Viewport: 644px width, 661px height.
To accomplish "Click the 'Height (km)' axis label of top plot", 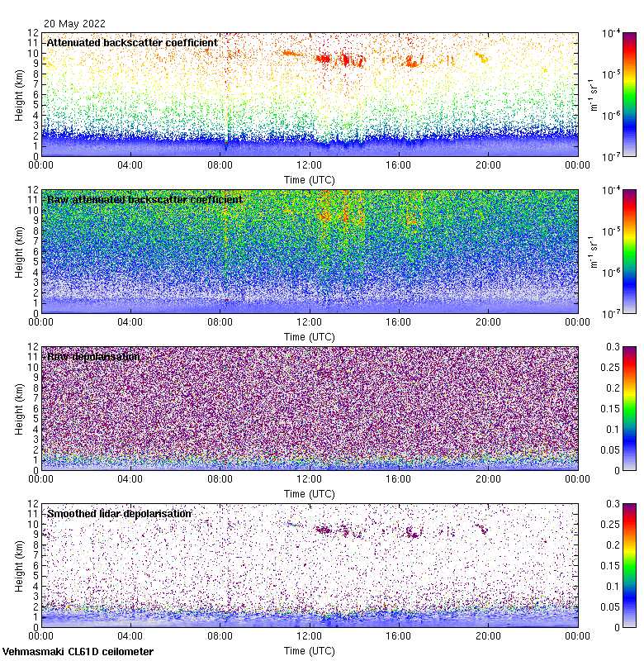I will tap(20, 93).
